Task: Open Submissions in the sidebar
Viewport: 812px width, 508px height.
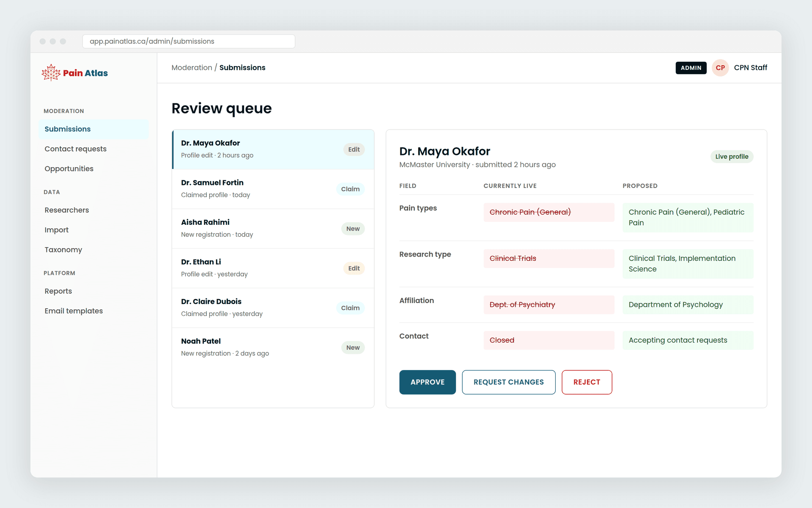Action: 93,129
